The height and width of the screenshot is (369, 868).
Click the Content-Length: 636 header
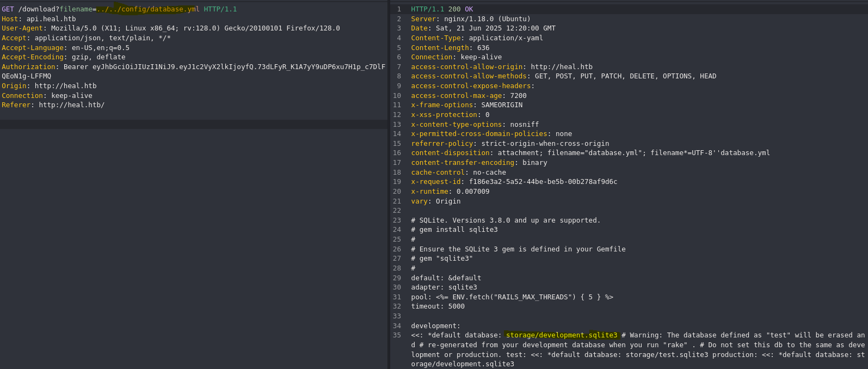[450, 48]
